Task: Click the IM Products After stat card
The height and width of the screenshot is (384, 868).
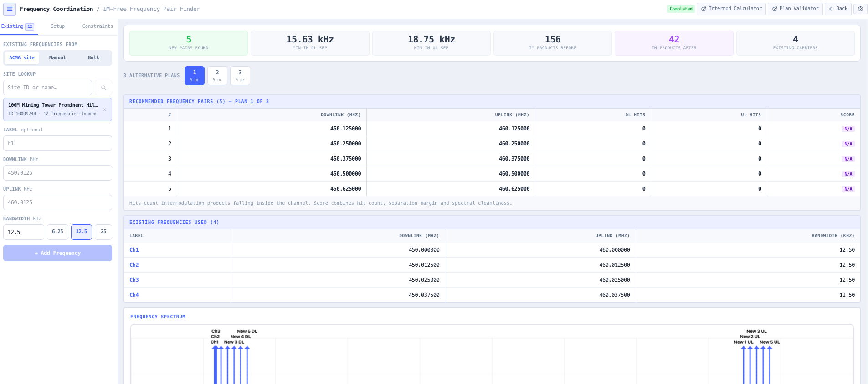Action: click(674, 43)
